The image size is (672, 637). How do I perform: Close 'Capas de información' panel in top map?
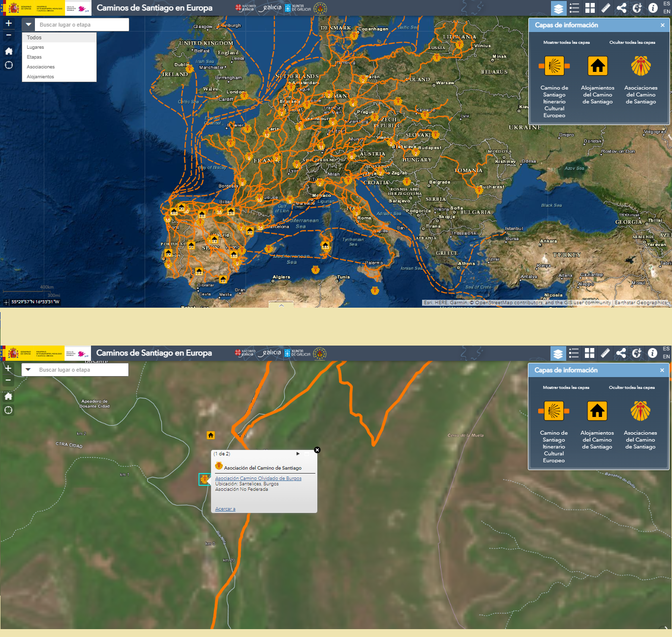(x=663, y=25)
